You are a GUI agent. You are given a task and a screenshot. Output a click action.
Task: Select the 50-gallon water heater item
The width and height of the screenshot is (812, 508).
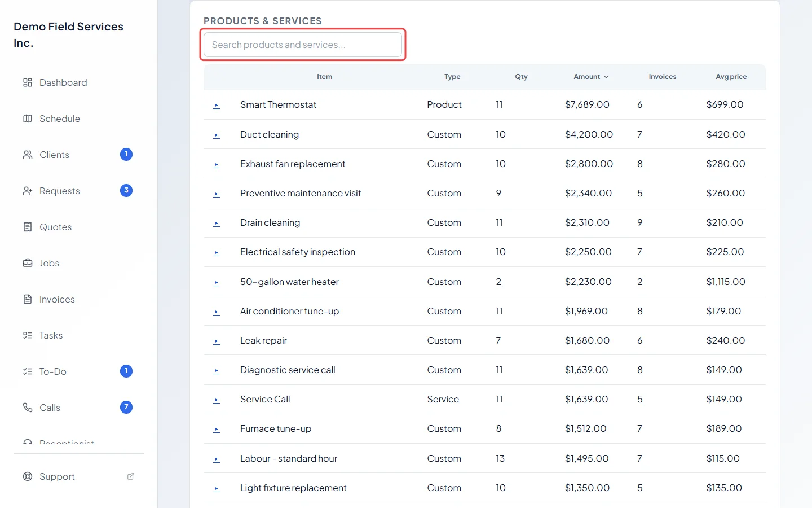(x=289, y=282)
